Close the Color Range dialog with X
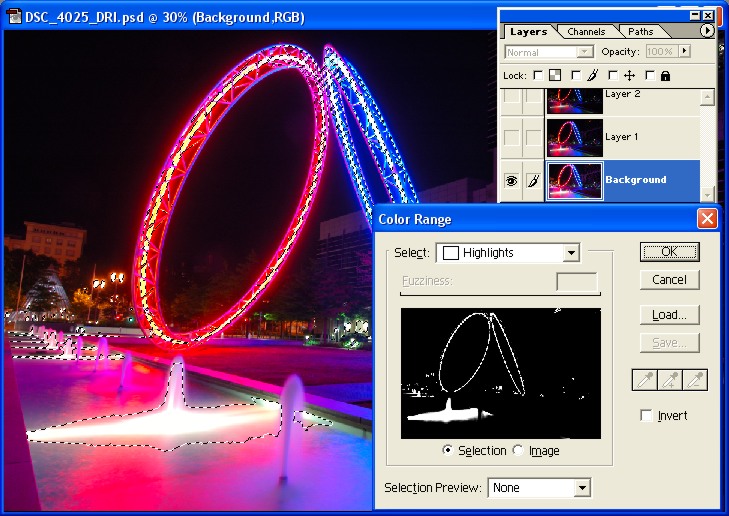This screenshot has height=516, width=729. [707, 219]
